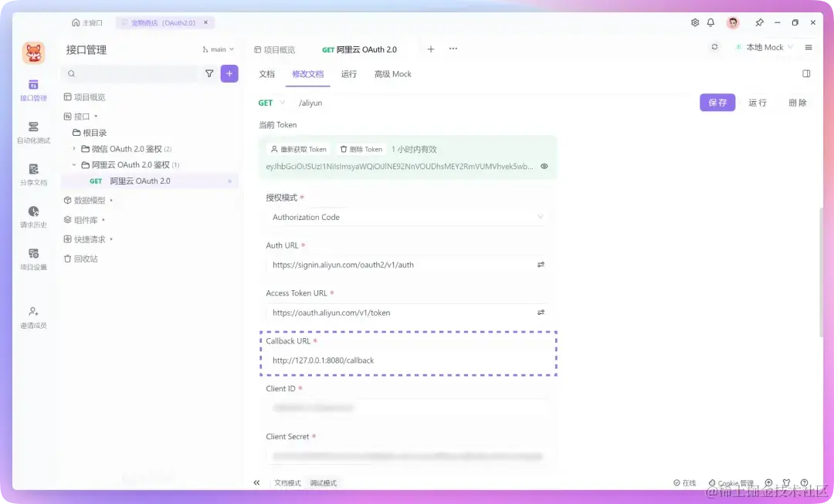Click the Access Token URL settings icon

[x=541, y=312]
